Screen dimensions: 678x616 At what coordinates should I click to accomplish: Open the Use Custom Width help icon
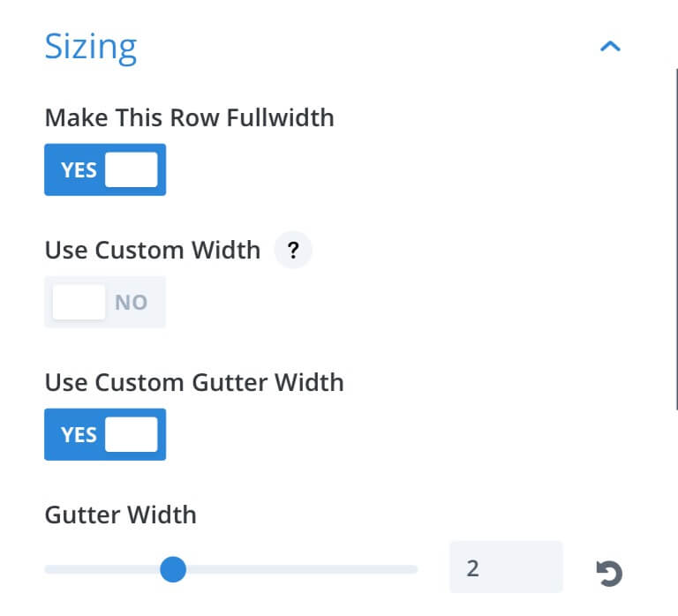293,250
